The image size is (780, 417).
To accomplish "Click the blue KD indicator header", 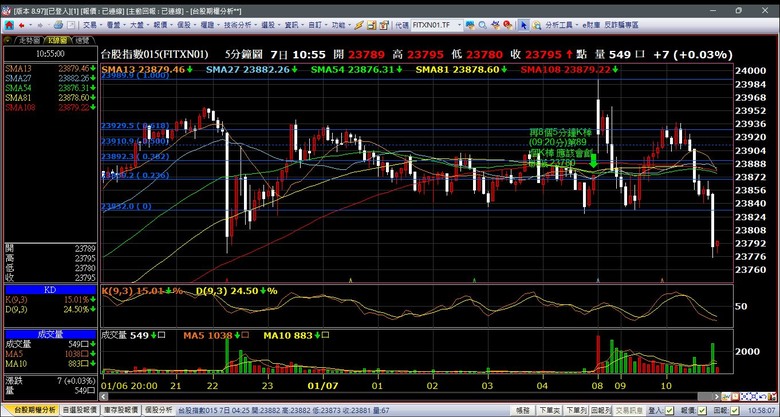I will [50, 290].
